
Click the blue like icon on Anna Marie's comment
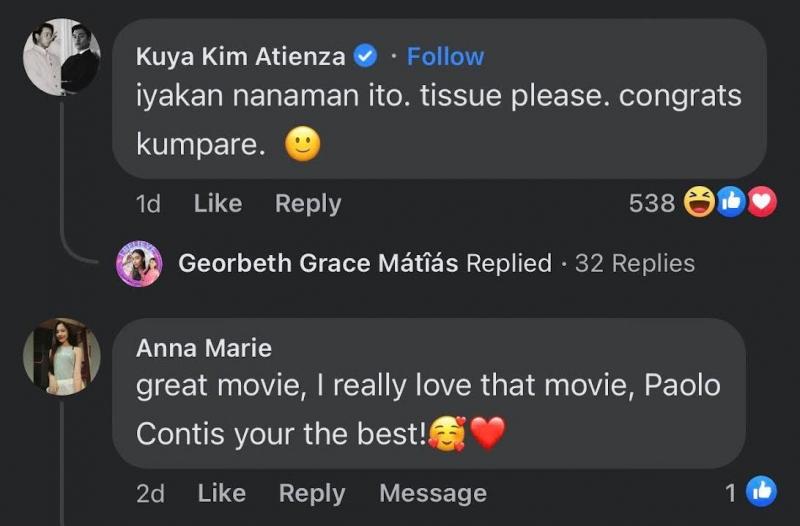762,492
